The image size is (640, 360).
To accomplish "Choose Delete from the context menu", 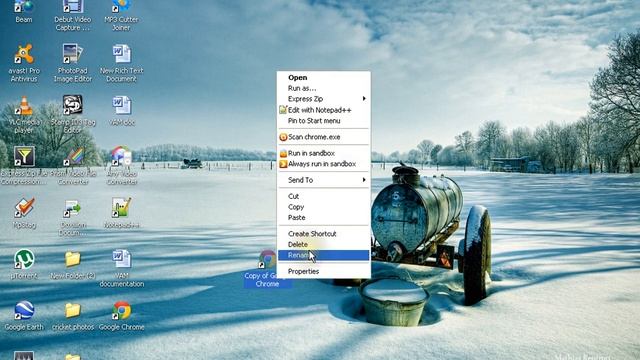I will pos(324,244).
